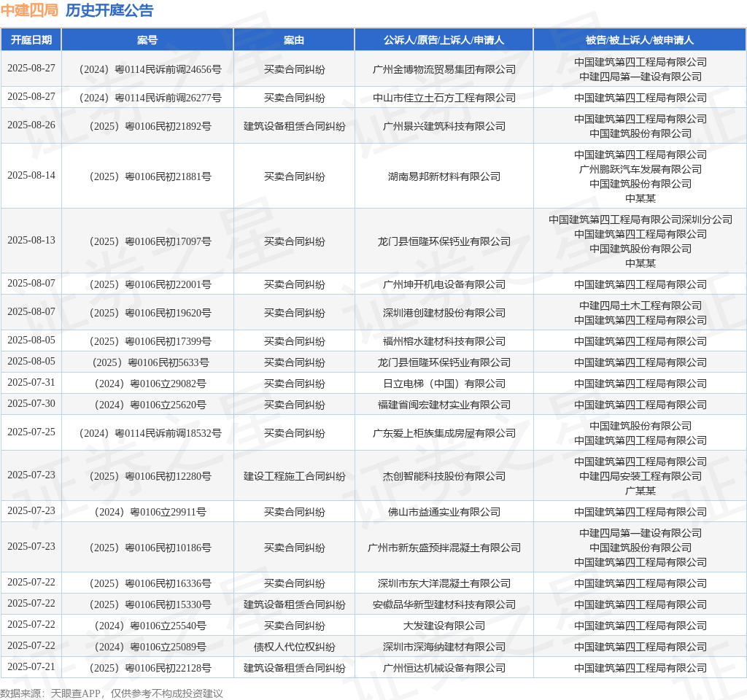Screen dimensions: 747x700
Task: Select case number 粤0106民初21892号
Action: 150,127
